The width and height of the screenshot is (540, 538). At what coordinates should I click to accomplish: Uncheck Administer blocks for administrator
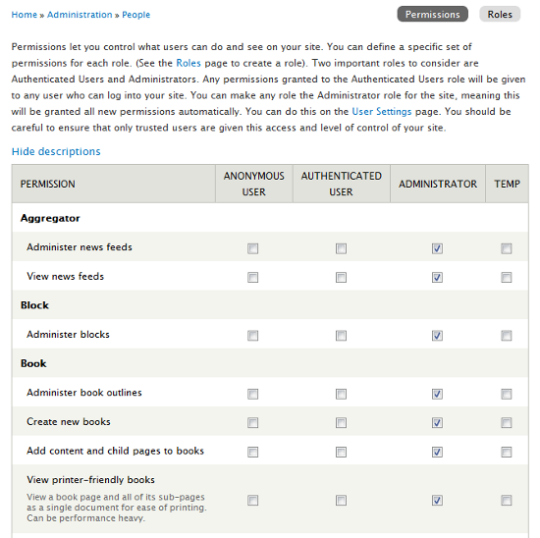click(x=437, y=335)
